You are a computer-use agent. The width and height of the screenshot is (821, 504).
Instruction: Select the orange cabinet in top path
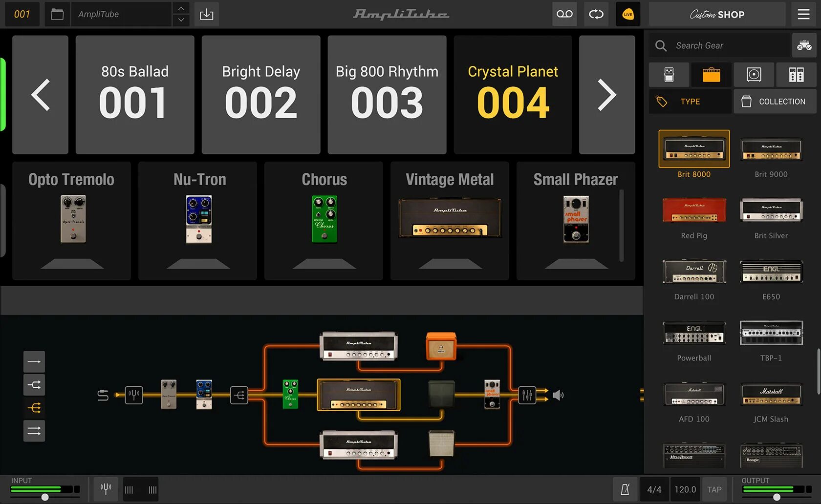441,346
